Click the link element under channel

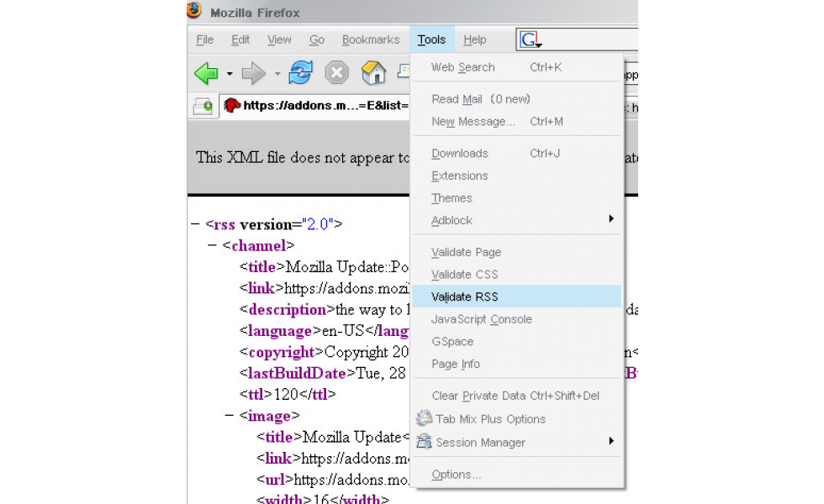point(324,288)
